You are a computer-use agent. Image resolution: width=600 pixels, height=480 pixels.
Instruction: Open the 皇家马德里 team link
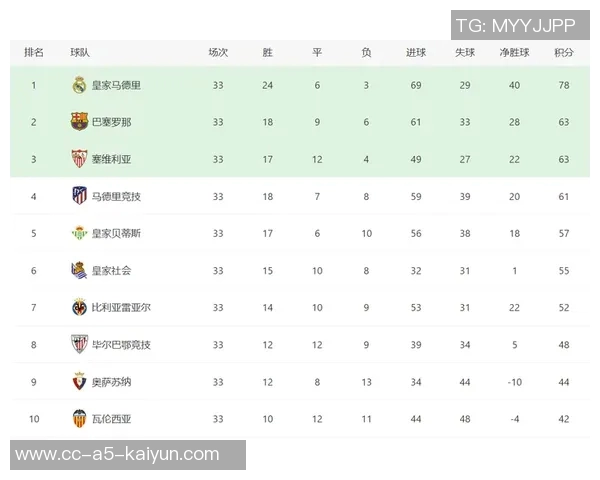tap(116, 85)
